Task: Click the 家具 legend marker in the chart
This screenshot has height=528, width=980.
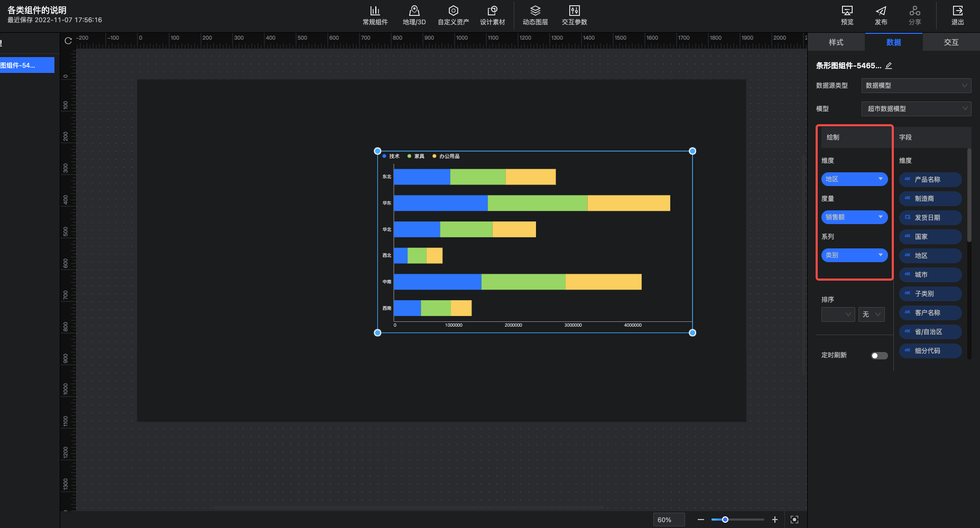Action: tap(409, 156)
